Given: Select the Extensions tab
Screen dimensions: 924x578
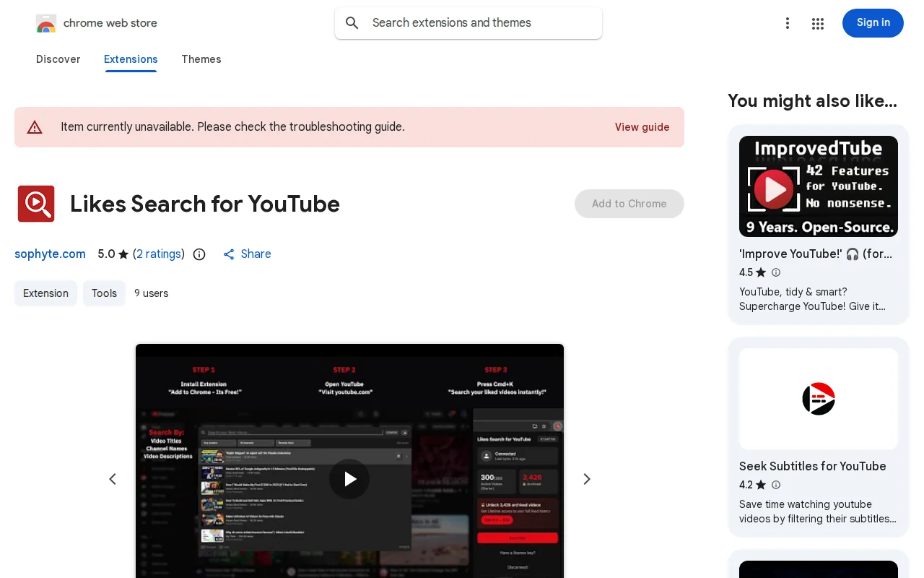Looking at the screenshot, I should point(131,59).
